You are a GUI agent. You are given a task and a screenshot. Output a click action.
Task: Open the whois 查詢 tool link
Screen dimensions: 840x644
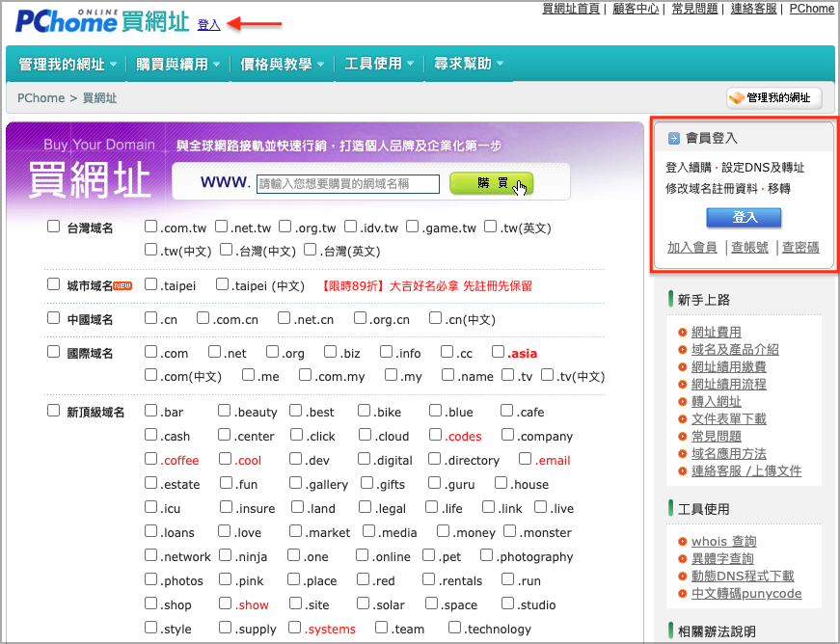(723, 541)
